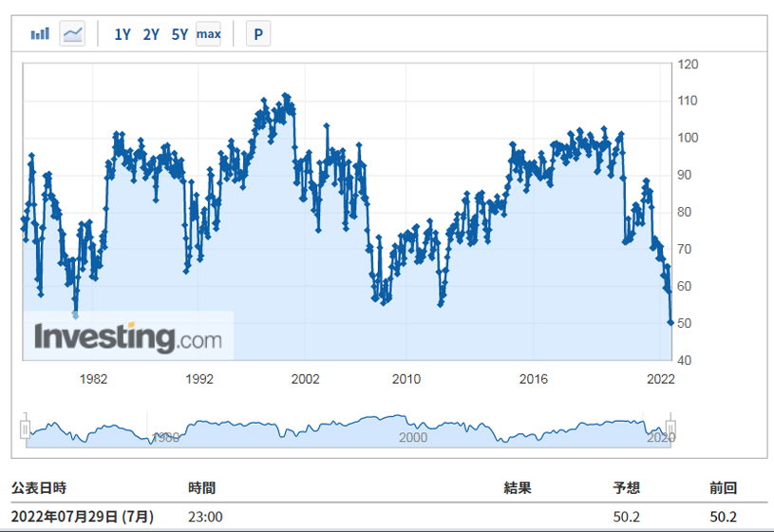
Task: Click the latest data point near 50
Action: [x=670, y=323]
